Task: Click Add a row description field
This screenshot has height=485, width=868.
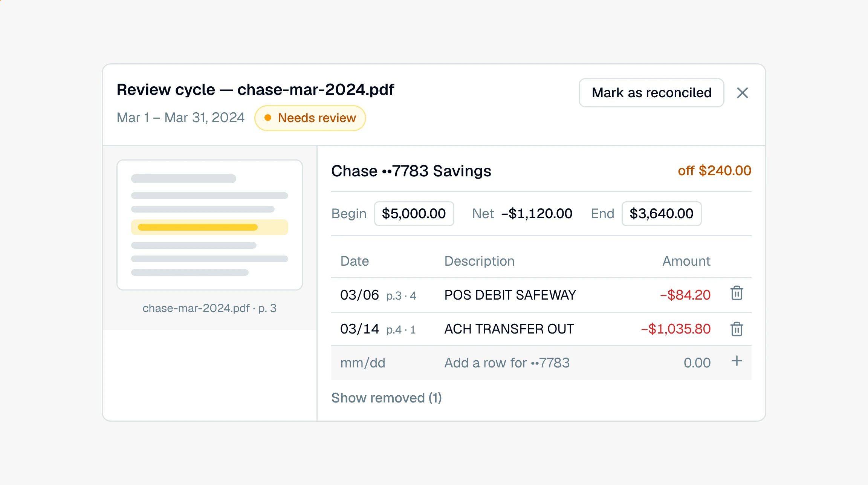Action: click(x=507, y=363)
